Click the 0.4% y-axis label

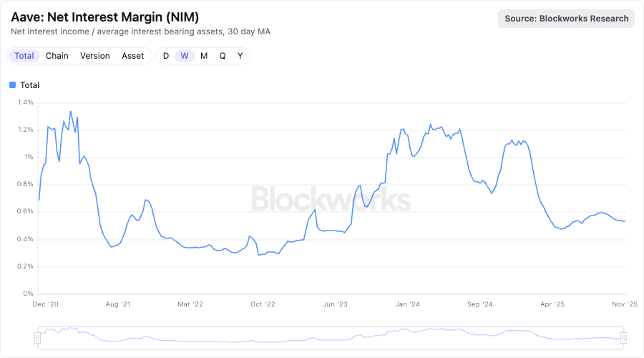(26, 239)
